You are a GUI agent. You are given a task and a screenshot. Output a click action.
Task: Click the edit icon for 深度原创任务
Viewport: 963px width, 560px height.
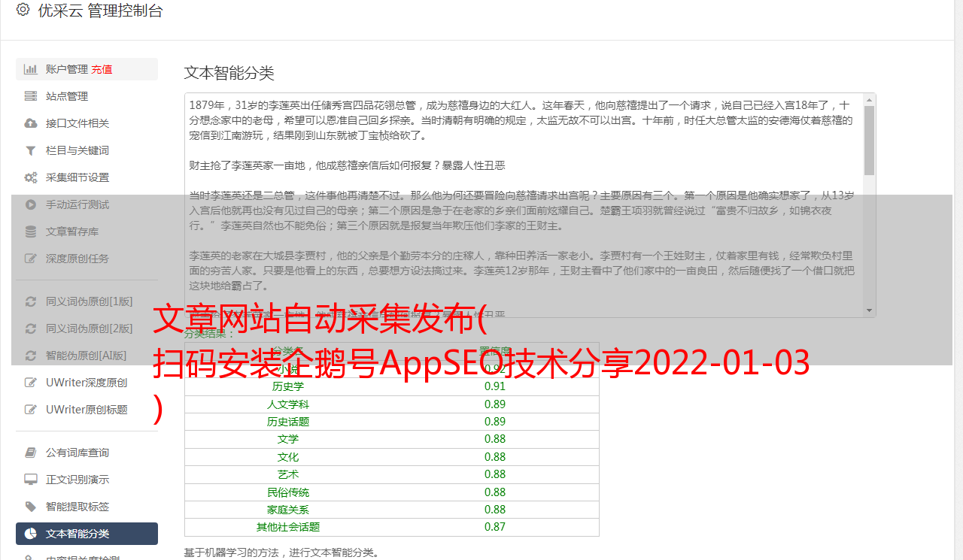(x=31, y=259)
